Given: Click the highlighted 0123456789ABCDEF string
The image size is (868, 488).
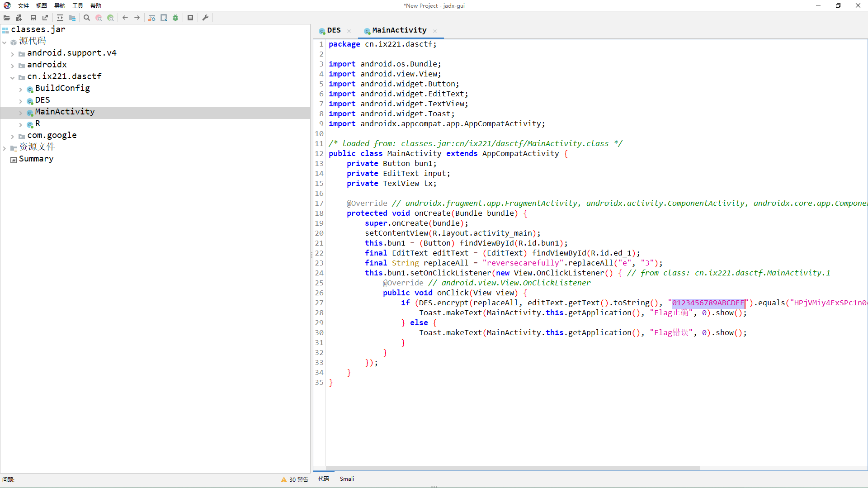Looking at the screenshot, I should pyautogui.click(x=708, y=303).
